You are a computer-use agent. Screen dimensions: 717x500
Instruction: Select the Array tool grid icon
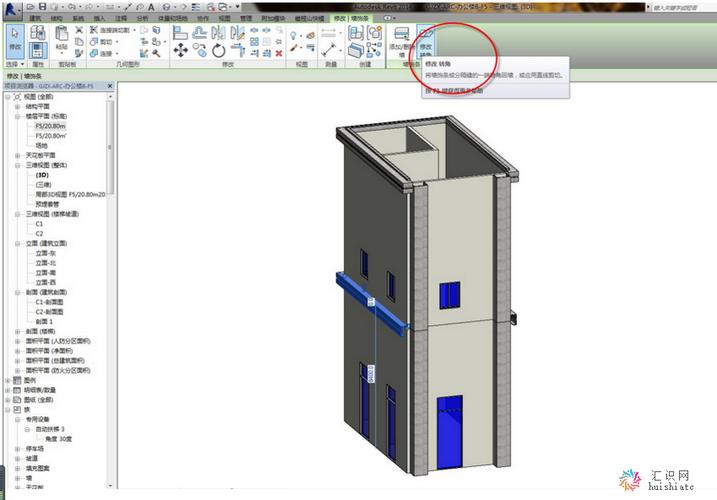(255, 42)
